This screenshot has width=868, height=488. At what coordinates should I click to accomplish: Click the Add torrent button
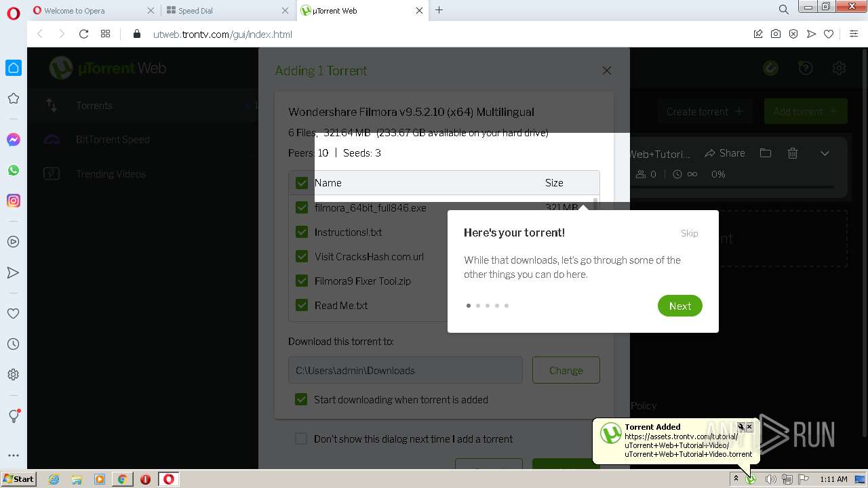pyautogui.click(x=806, y=111)
